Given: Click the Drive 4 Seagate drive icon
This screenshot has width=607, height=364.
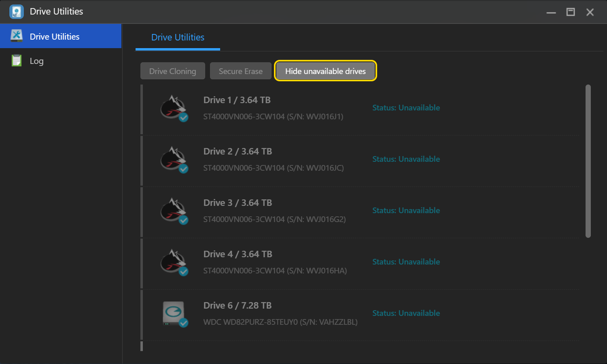Looking at the screenshot, I should point(174,262).
